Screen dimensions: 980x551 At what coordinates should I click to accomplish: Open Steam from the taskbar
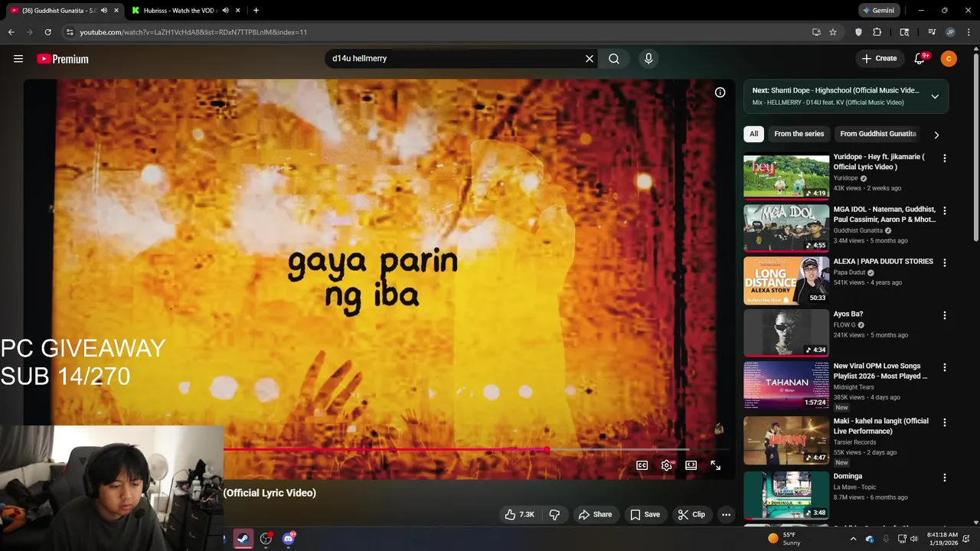[x=243, y=539]
